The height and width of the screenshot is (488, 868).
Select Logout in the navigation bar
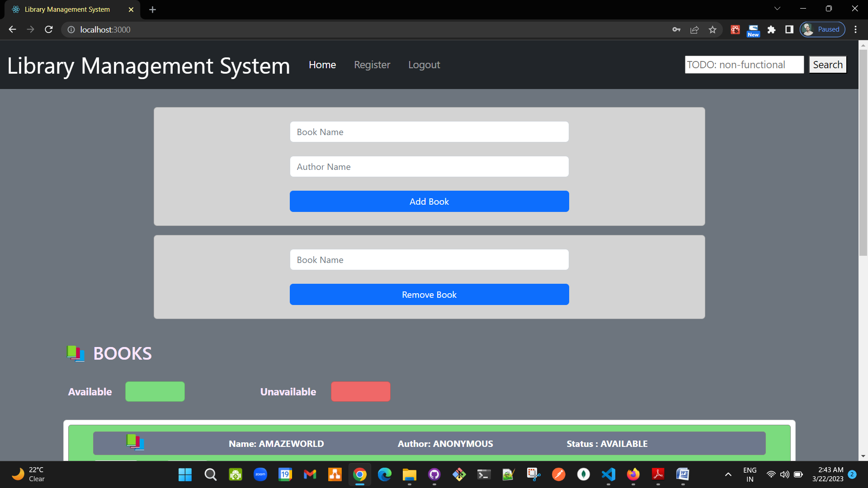[424, 65]
